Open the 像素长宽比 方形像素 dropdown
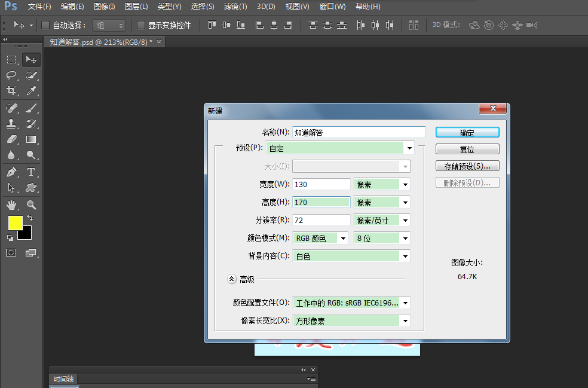Screen dimensions: 588x388 coord(351,321)
